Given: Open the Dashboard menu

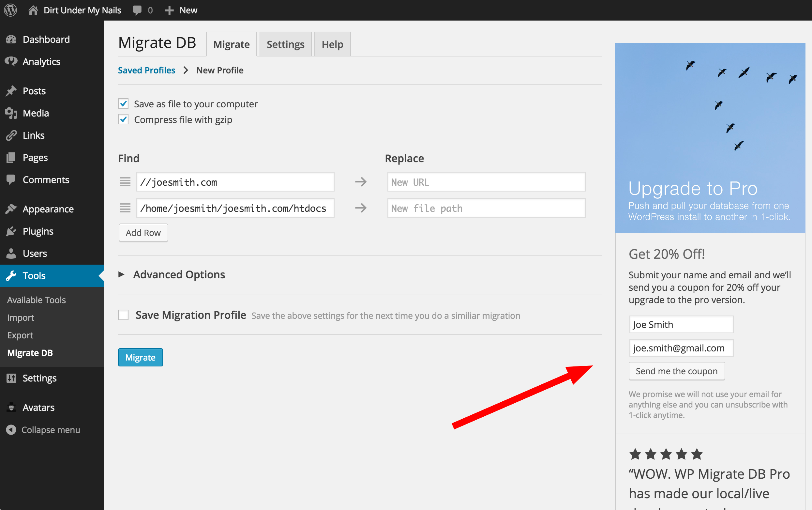Looking at the screenshot, I should tap(46, 39).
